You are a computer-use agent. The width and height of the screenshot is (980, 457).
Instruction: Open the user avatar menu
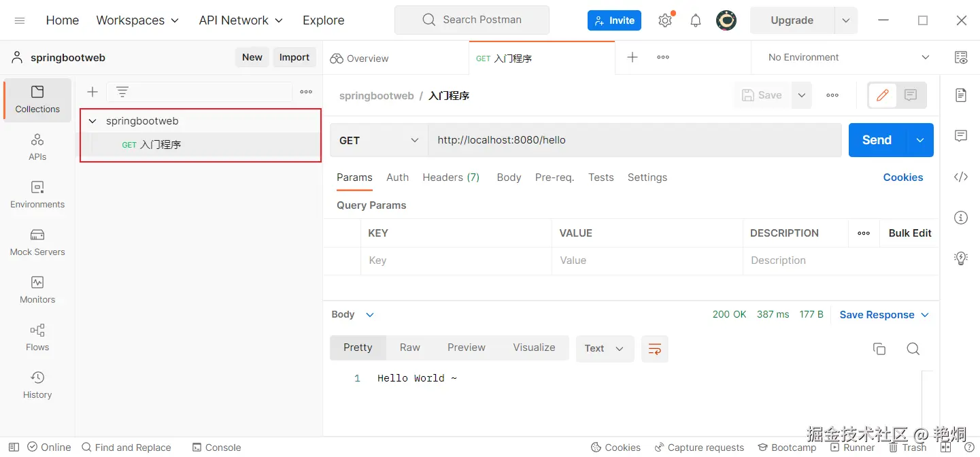[726, 20]
